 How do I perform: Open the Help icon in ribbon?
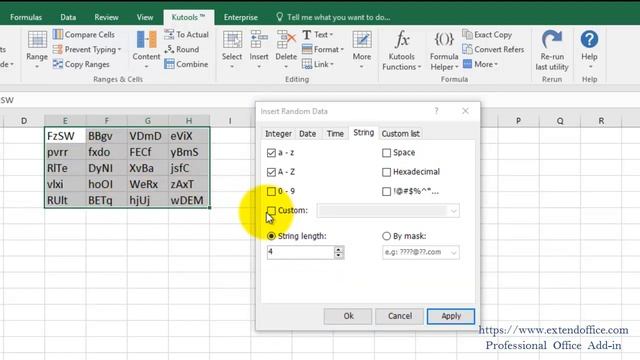pos(589,40)
